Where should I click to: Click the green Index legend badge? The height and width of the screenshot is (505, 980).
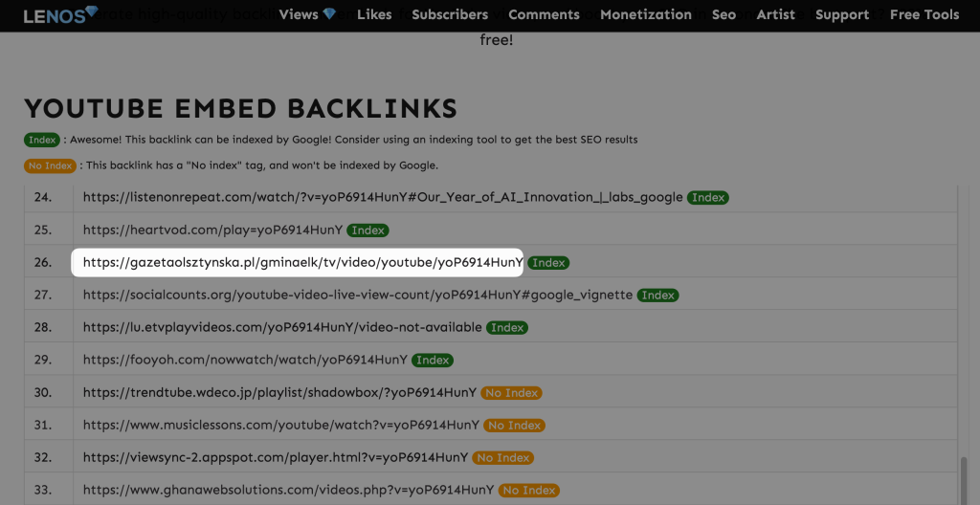(x=42, y=140)
